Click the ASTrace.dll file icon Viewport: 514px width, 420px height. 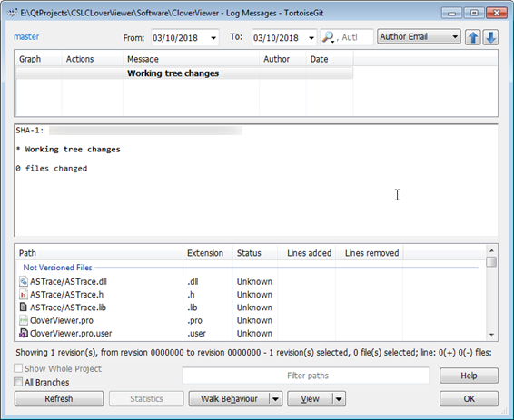click(24, 281)
